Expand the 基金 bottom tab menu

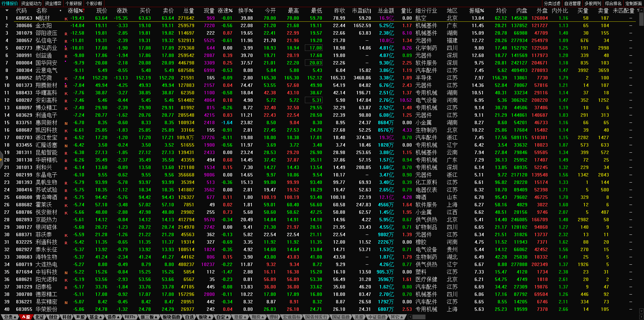point(95,317)
